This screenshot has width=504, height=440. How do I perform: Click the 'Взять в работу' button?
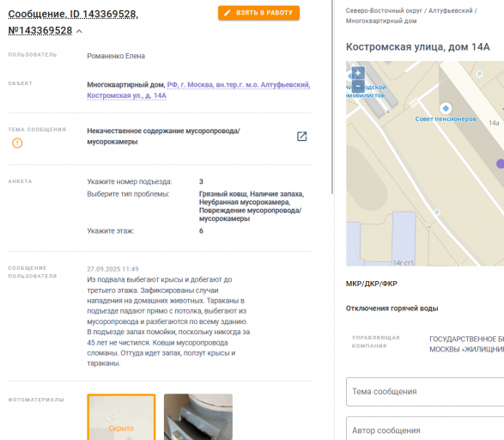258,13
